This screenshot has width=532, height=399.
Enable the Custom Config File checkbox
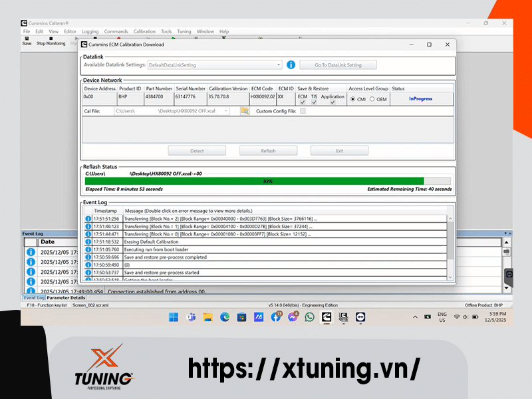303,111
